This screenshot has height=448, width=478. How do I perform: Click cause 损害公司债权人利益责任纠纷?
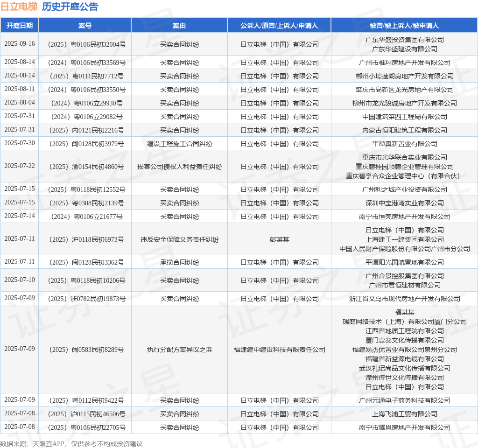(x=179, y=167)
